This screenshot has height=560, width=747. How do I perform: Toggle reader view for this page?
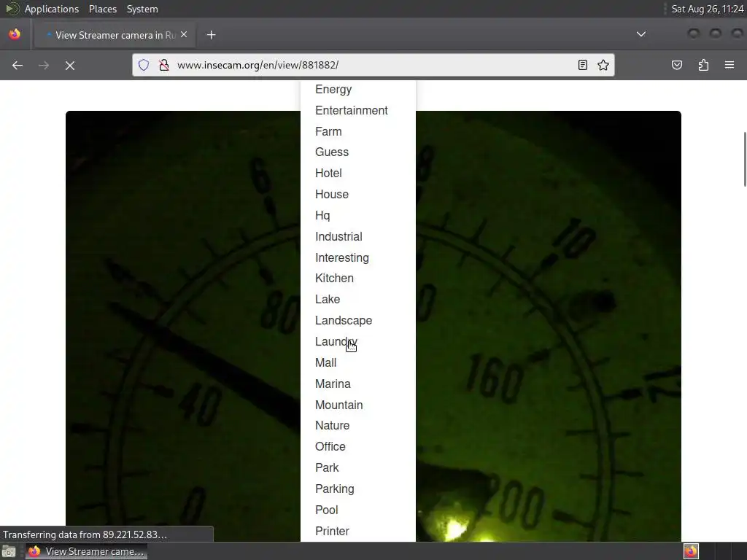coord(582,65)
